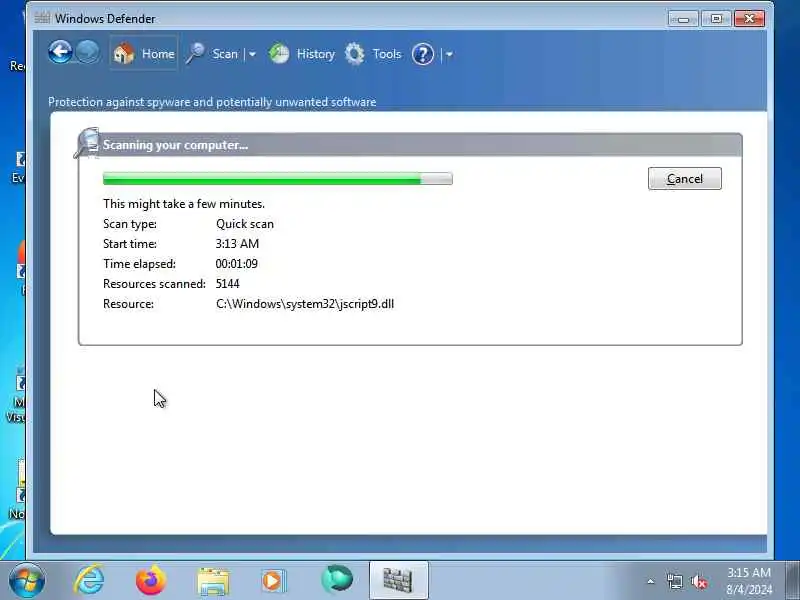Click the resources scanned count '5144'

[228, 284]
